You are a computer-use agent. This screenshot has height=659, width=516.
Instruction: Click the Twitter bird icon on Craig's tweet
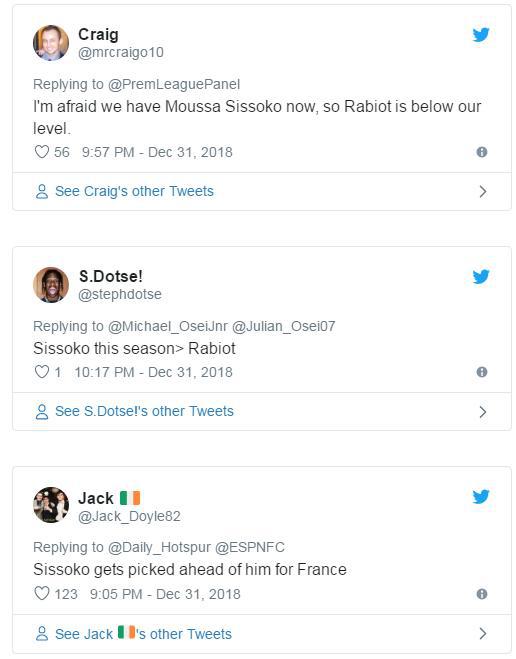click(x=481, y=35)
